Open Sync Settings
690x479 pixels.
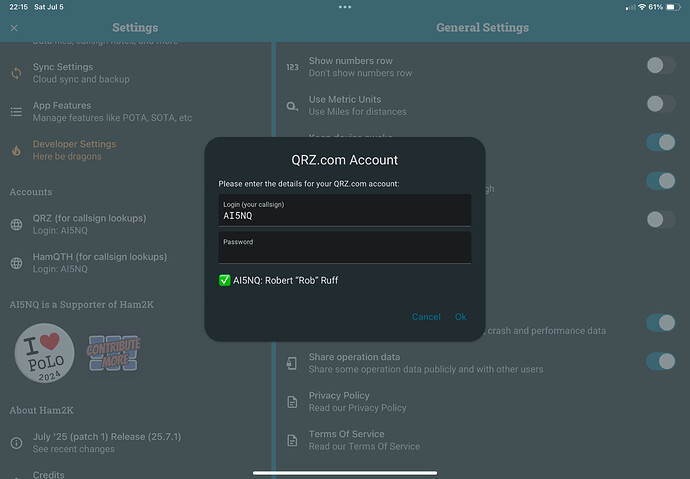tap(136, 73)
